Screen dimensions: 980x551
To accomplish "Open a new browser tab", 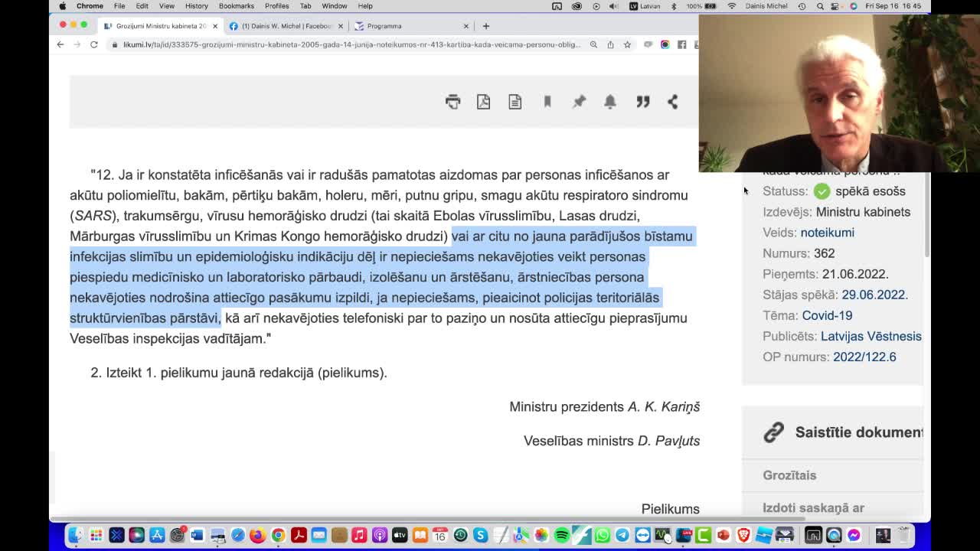I will point(485,26).
